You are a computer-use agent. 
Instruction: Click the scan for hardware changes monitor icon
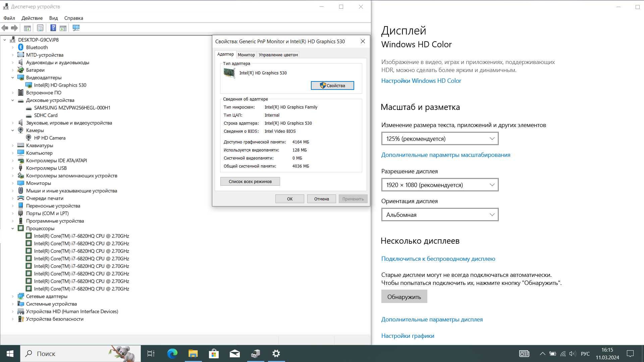pos(76,28)
